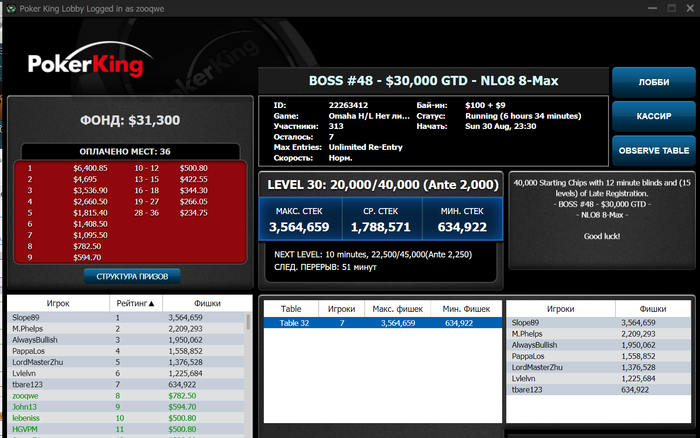Select Slope89 in the ranking list
Image resolution: width=700 pixels, height=438 pixels.
[x=126, y=317]
